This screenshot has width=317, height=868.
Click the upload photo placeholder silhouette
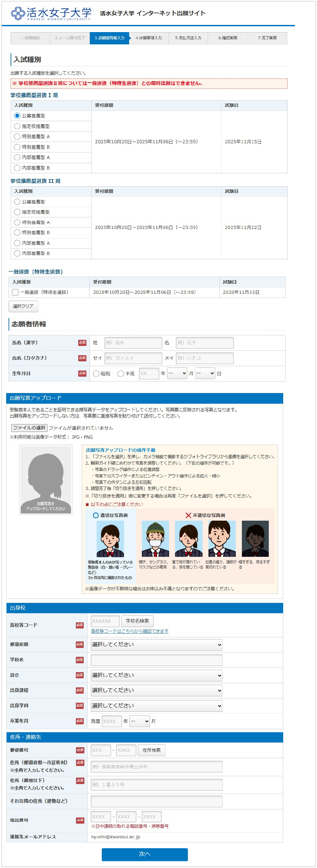tap(46, 479)
